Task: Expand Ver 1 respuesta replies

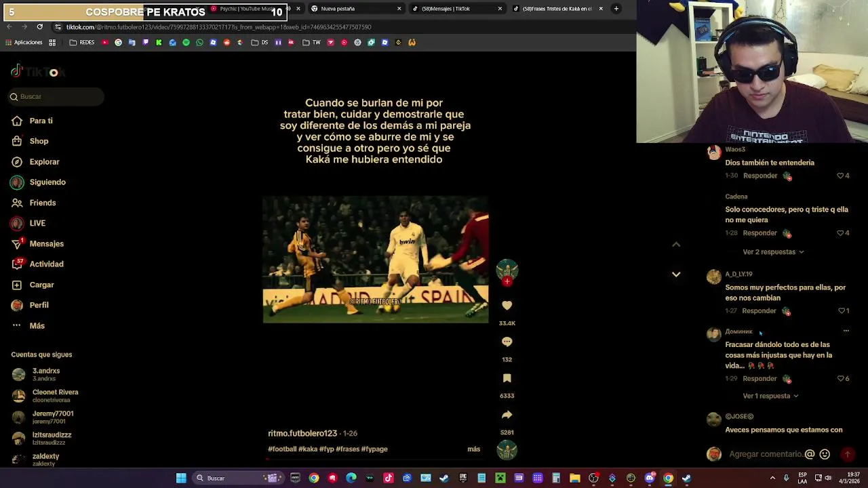Action: tap(770, 396)
